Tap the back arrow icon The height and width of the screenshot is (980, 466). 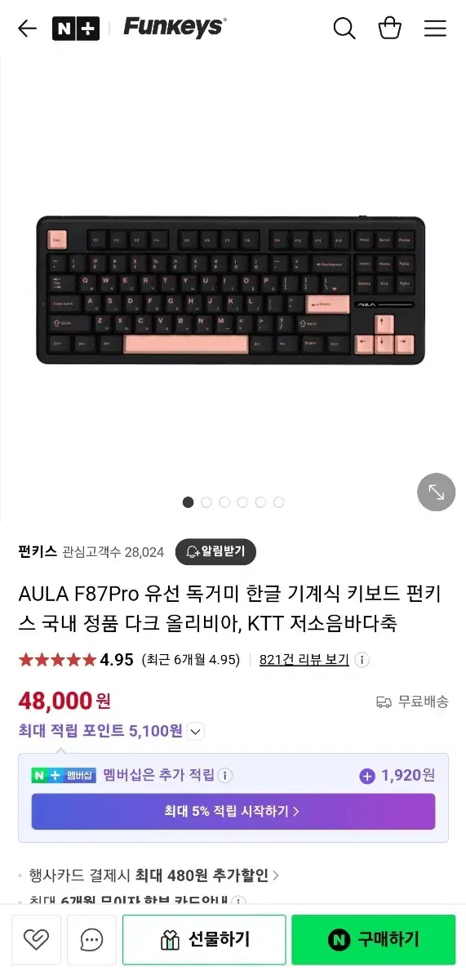(x=28, y=29)
